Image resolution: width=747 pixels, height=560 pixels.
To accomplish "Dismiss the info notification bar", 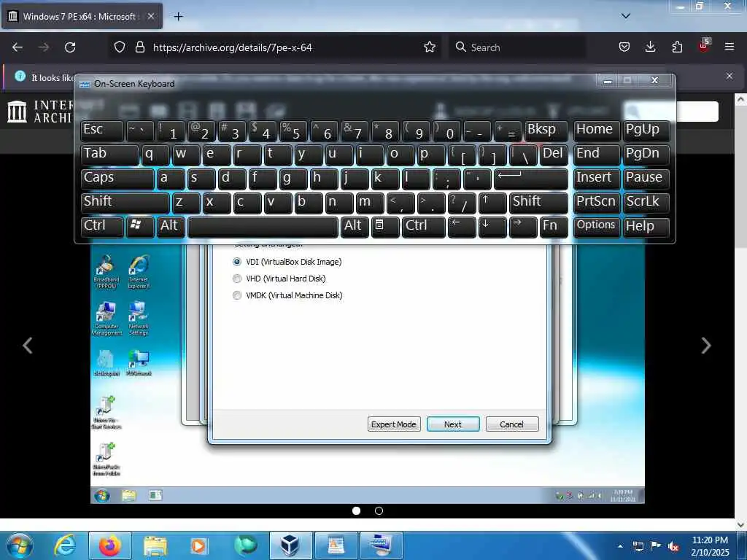I will (x=729, y=76).
